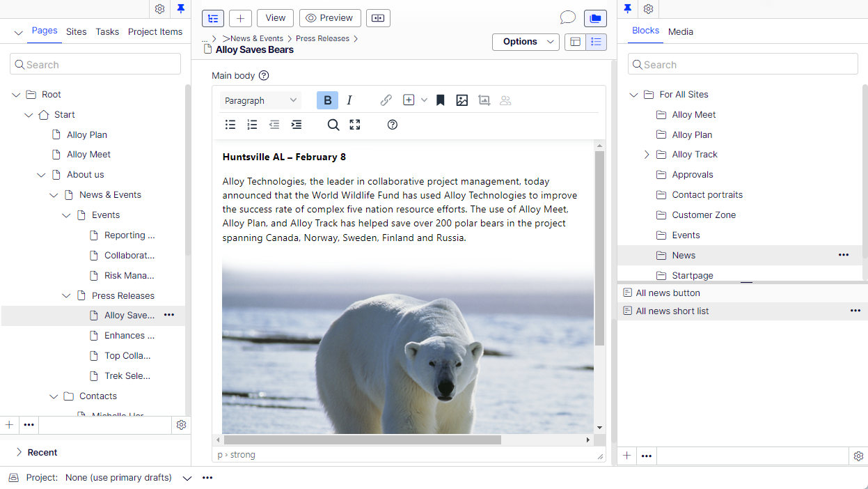Click the compare versions icon button
The width and height of the screenshot is (868, 489).
(378, 18)
